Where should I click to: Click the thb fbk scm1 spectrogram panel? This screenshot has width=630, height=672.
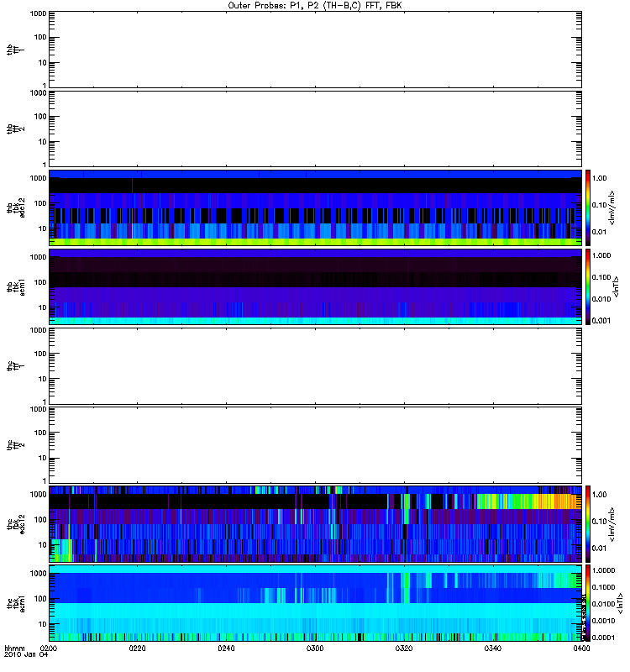click(315, 286)
